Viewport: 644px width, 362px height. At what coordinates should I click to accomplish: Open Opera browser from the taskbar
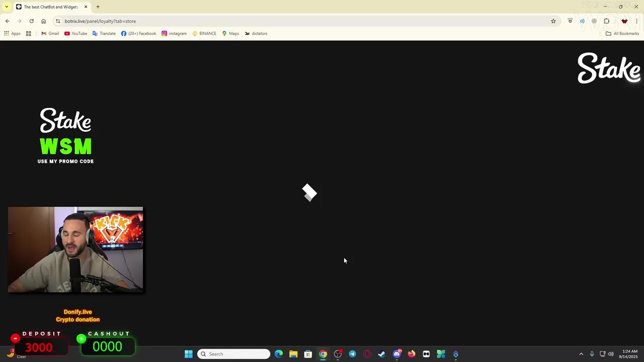point(367,354)
